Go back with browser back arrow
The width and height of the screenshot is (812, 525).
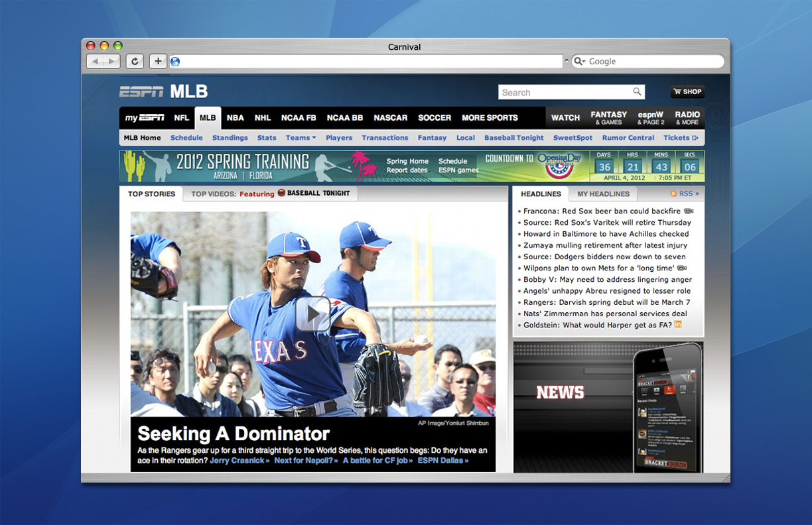96,61
